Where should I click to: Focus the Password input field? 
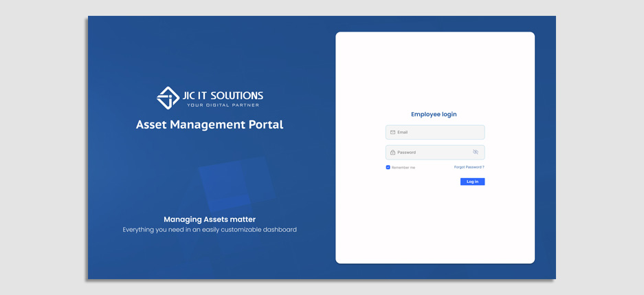coord(433,153)
